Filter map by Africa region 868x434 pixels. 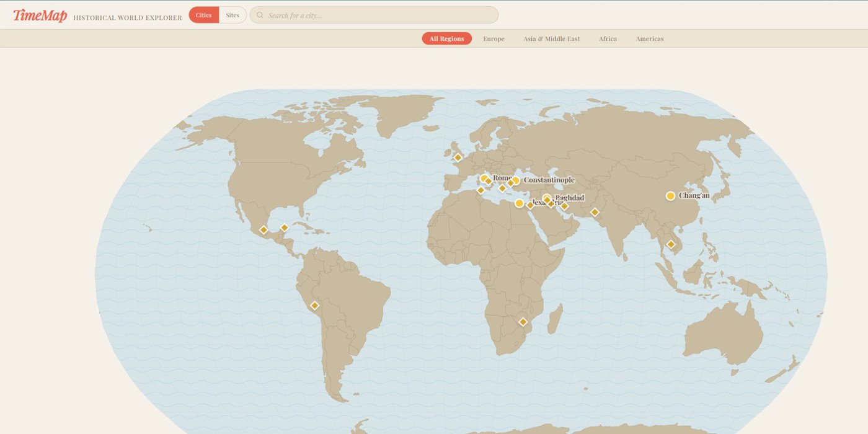(x=608, y=38)
